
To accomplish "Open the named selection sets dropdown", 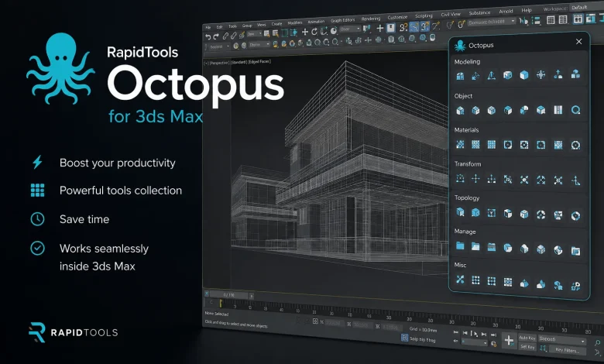I will (492, 22).
